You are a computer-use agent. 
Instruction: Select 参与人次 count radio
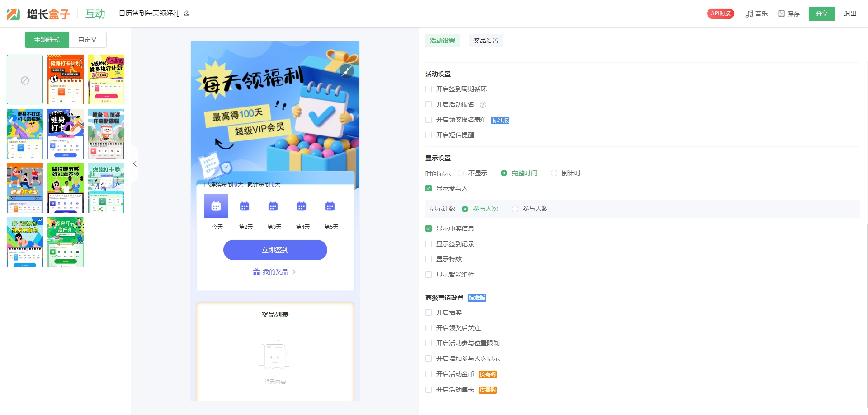465,209
